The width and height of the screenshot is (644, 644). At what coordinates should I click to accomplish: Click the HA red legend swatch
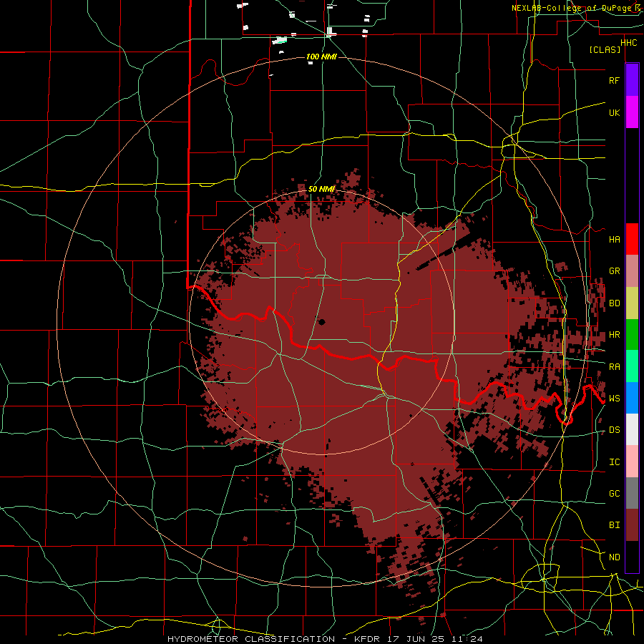pos(632,239)
